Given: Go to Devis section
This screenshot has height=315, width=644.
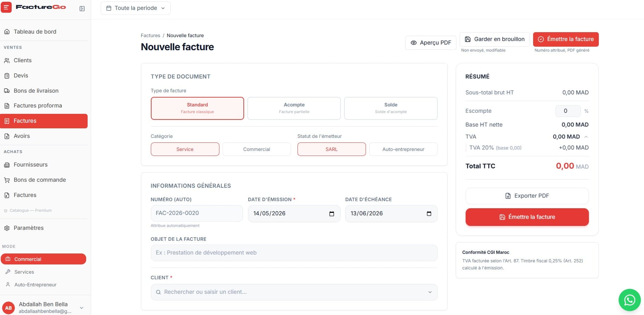Looking at the screenshot, I should (x=44, y=76).
